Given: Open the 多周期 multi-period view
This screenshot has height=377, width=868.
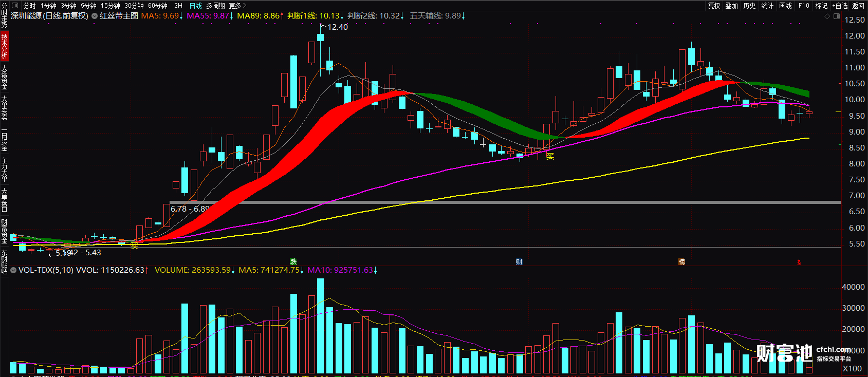Looking at the screenshot, I should [x=216, y=6].
